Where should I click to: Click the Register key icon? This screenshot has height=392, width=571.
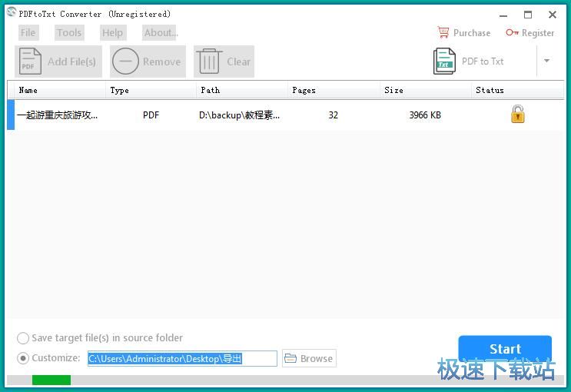point(512,32)
